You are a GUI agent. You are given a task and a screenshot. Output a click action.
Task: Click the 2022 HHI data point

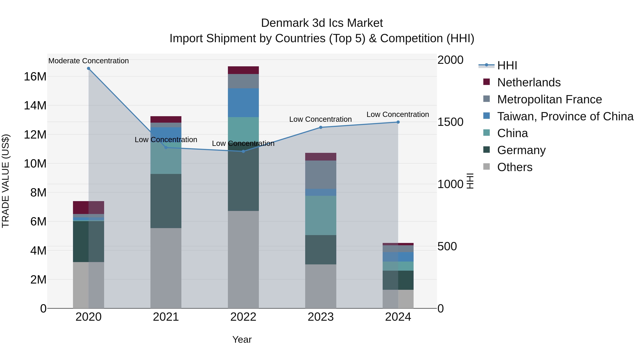pyautogui.click(x=243, y=151)
